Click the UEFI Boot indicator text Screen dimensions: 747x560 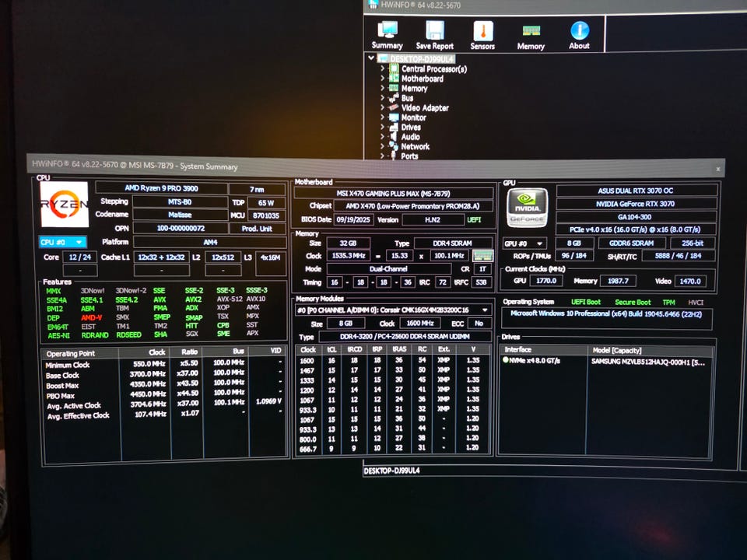(x=586, y=302)
